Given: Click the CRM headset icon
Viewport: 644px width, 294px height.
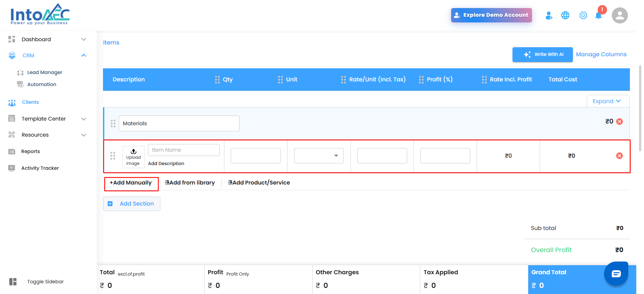Looking at the screenshot, I should pos(12,55).
